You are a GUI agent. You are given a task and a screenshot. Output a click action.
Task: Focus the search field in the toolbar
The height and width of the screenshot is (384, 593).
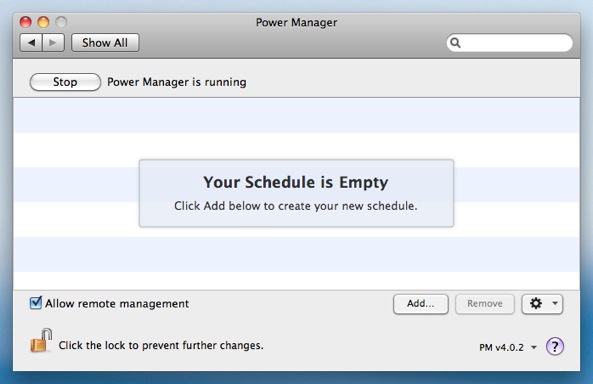point(509,43)
